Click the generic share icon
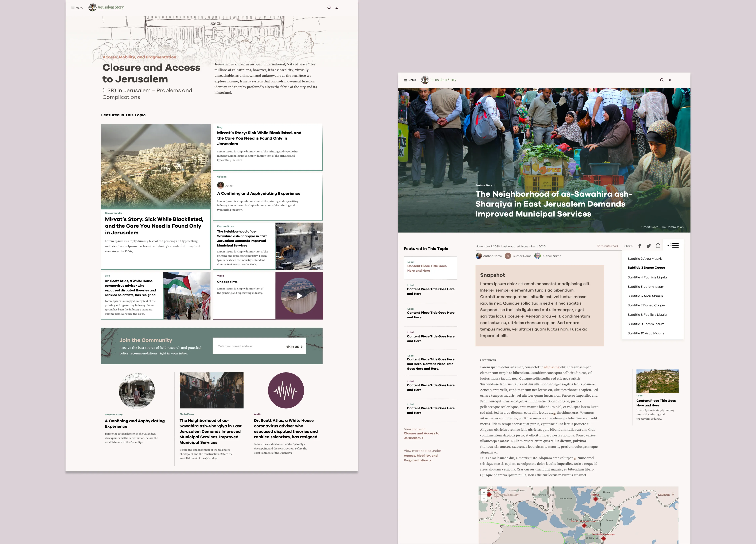 point(658,245)
